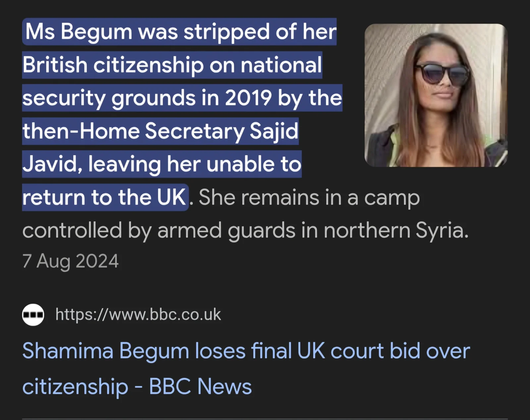
Task: Click "then-Home Secretary" in highlighted text
Action: click(133, 131)
